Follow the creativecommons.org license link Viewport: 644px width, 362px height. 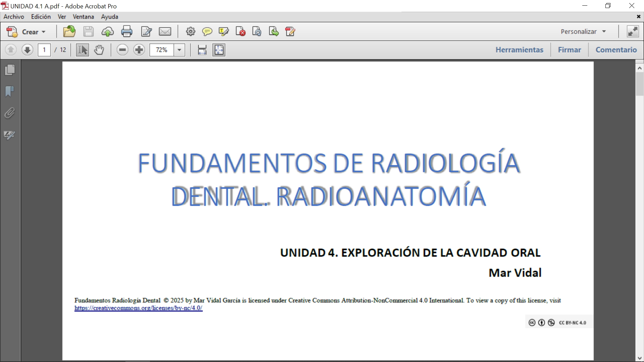coord(138,308)
